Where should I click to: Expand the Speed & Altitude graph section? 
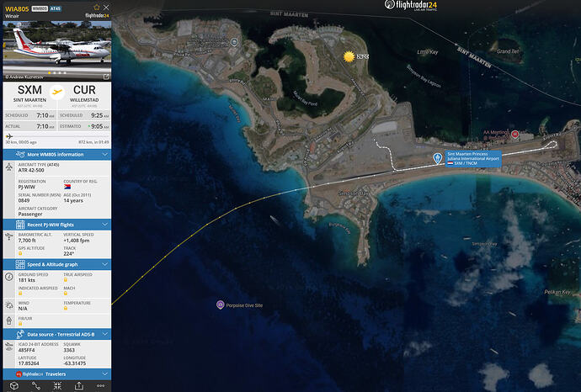57,264
